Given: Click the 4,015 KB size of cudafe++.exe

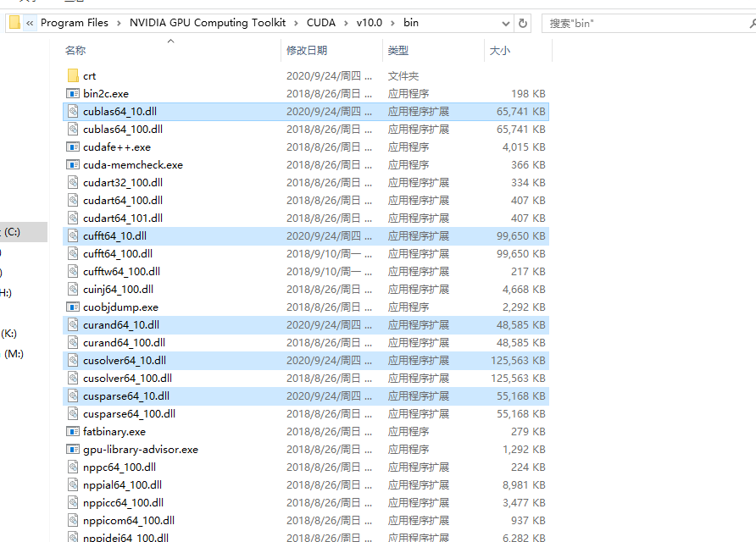Looking at the screenshot, I should pyautogui.click(x=524, y=147).
